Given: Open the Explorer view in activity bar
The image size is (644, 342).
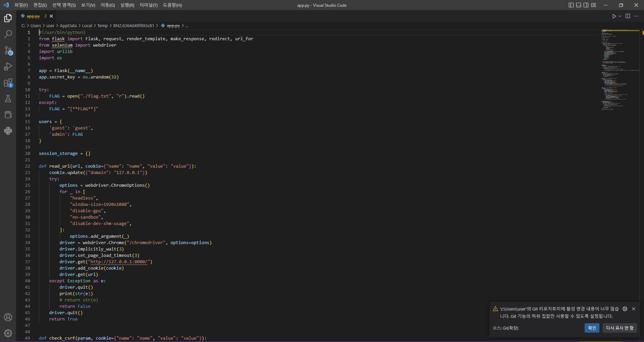Looking at the screenshot, I should [8, 18].
